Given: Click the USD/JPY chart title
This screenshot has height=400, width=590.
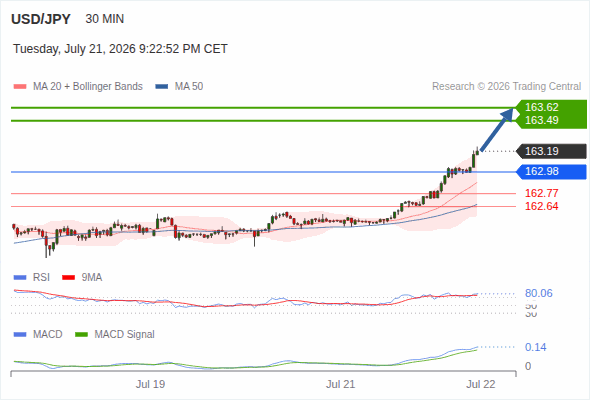Looking at the screenshot, I should [x=41, y=19].
